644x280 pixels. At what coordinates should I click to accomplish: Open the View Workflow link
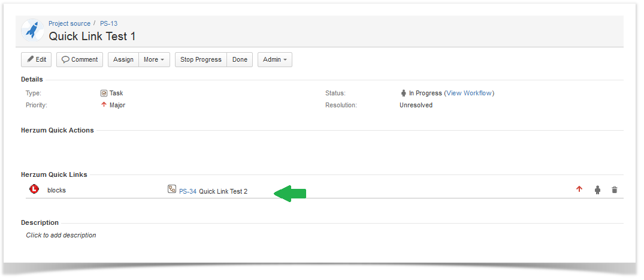(x=469, y=94)
